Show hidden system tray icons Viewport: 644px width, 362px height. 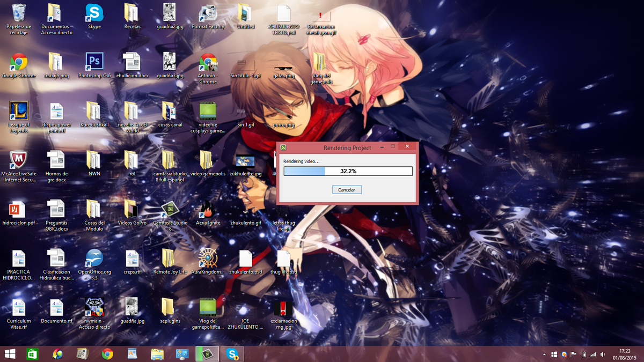click(x=544, y=354)
